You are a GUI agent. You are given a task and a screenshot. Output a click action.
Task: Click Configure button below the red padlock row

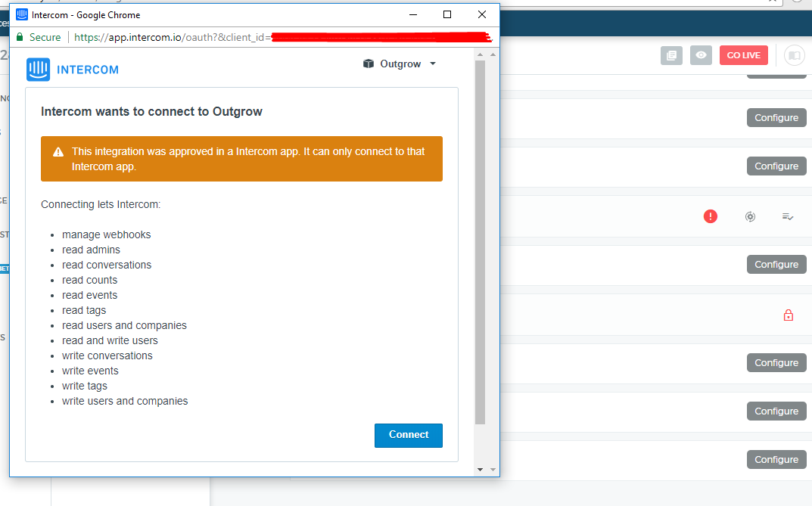776,363
